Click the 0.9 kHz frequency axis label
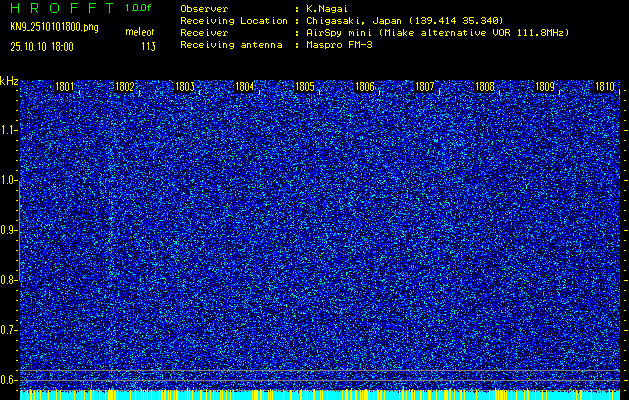 (x=9, y=230)
